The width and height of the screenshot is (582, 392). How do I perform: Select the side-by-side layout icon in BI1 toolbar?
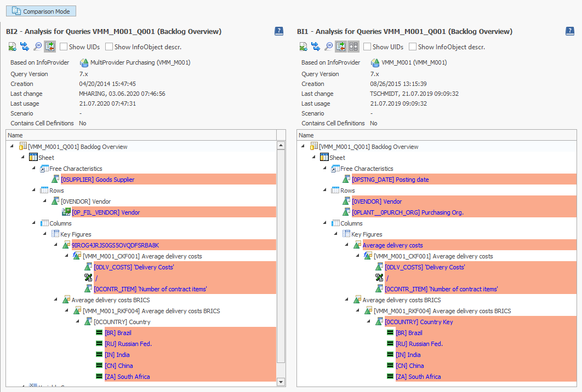click(x=353, y=47)
